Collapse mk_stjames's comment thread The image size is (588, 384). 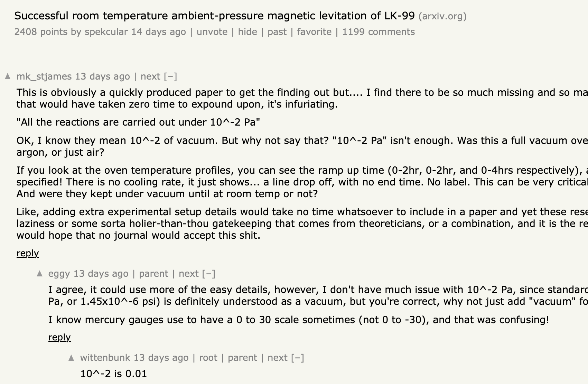click(x=170, y=76)
